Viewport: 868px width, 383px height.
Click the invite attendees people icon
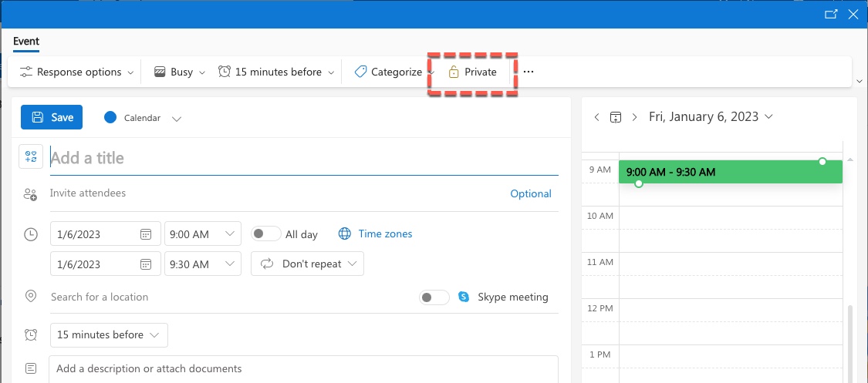tap(30, 194)
